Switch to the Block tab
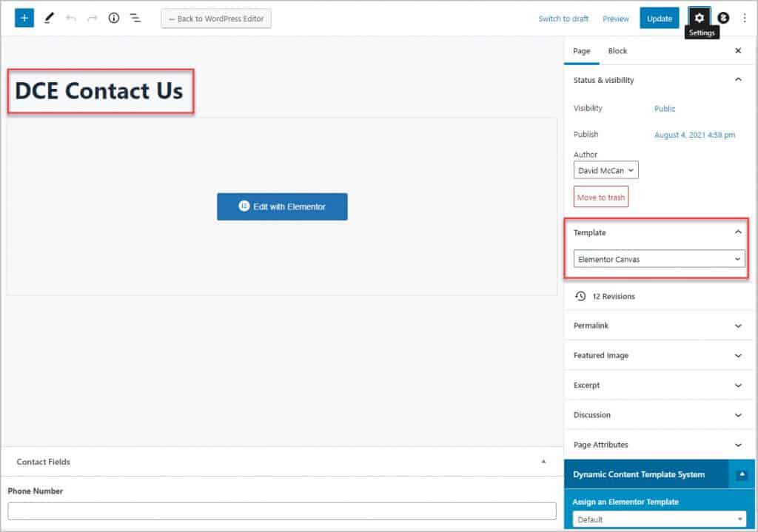The width and height of the screenshot is (758, 532). (x=617, y=51)
